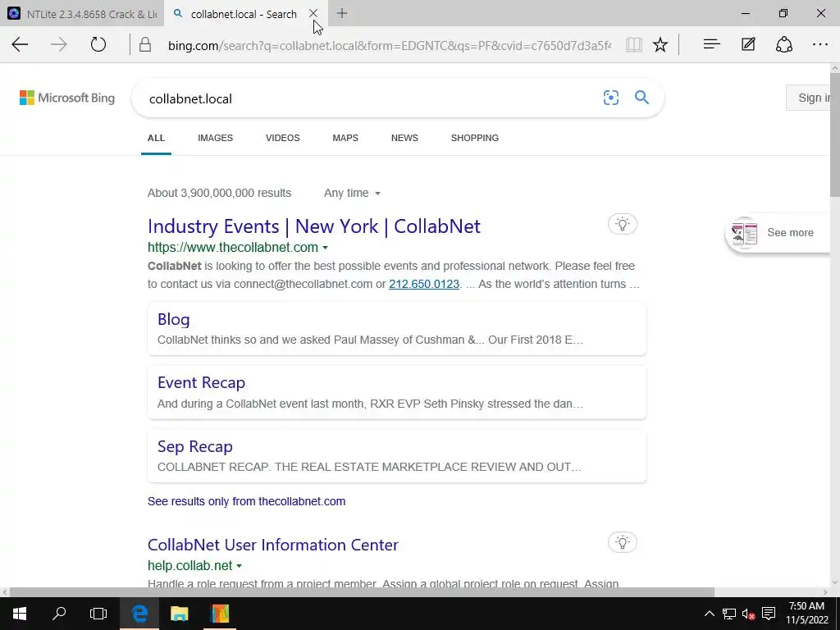This screenshot has height=630, width=840.
Task: Switch to SHOPPING results
Action: click(475, 138)
